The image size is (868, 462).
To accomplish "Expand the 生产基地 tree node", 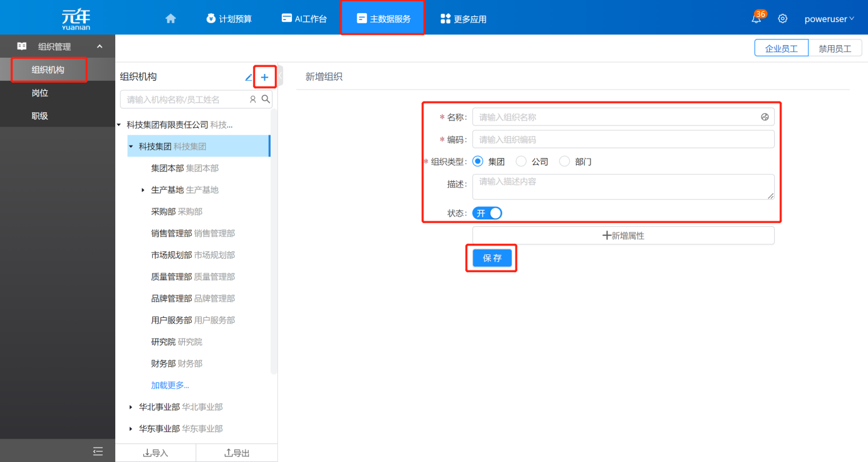I will point(143,190).
